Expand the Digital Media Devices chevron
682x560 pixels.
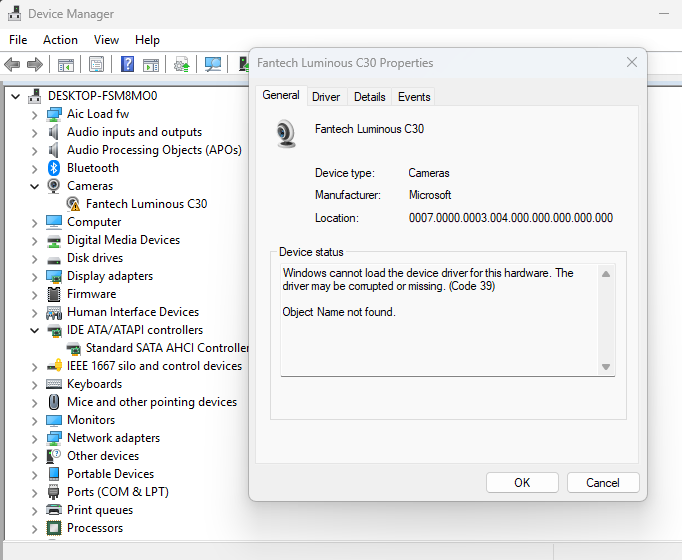[x=34, y=241]
